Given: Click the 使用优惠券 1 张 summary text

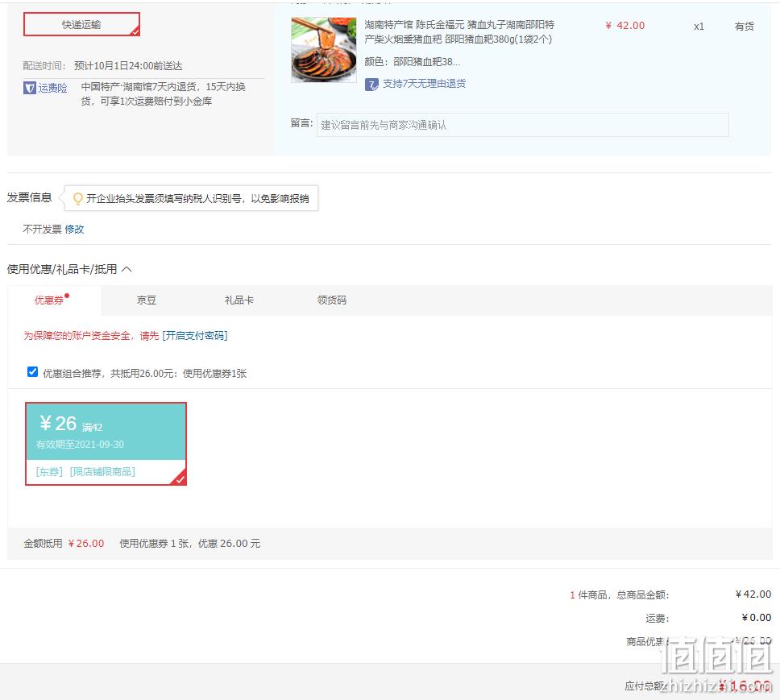Looking at the screenshot, I should point(154,544).
